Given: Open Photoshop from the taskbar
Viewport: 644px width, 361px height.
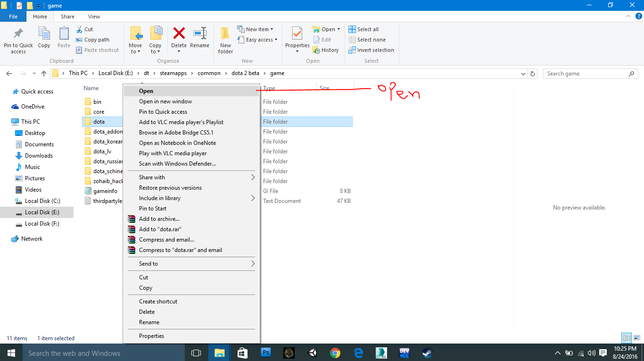Looking at the screenshot, I should pyautogui.click(x=266, y=353).
